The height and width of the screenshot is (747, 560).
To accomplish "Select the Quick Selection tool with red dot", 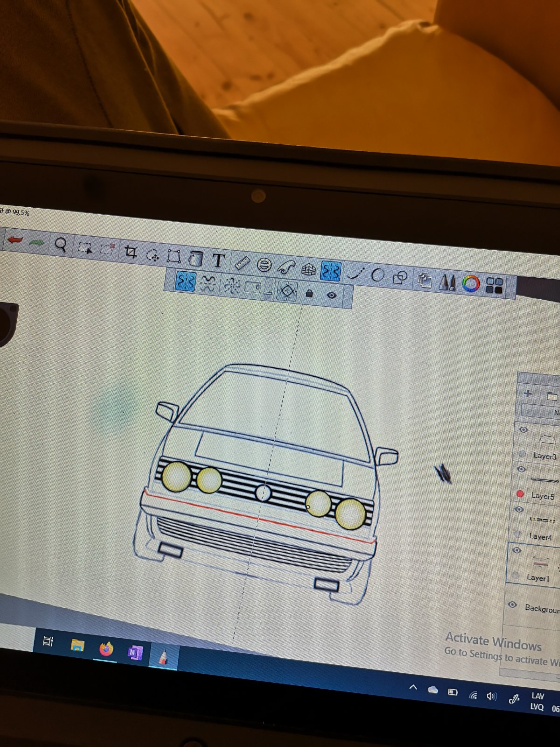I will point(108,248).
